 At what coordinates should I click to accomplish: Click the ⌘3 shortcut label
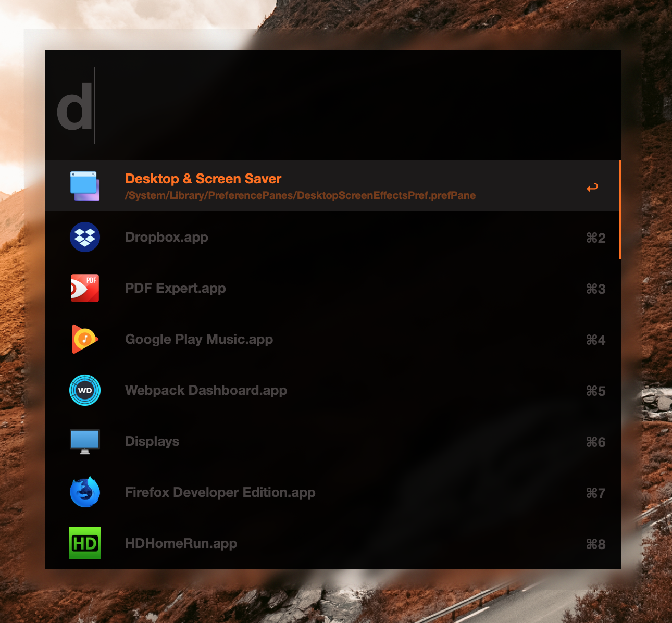pyautogui.click(x=595, y=289)
